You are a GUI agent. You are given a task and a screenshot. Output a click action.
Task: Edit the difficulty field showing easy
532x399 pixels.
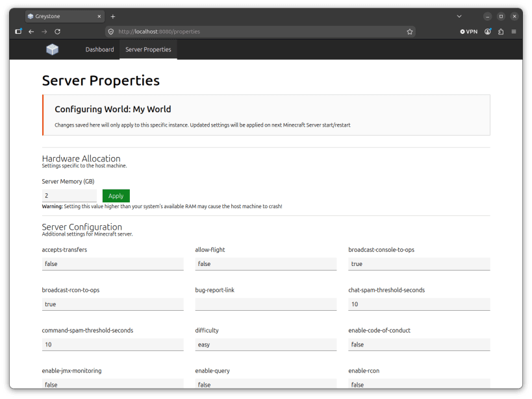(266, 345)
